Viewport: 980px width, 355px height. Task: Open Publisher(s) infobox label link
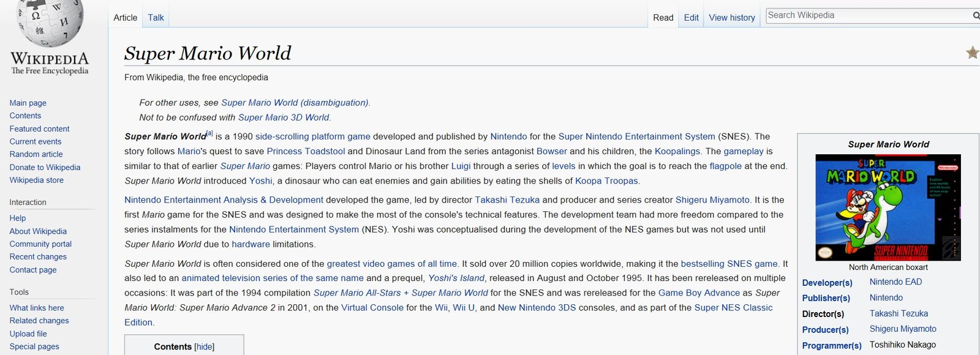[x=826, y=298]
